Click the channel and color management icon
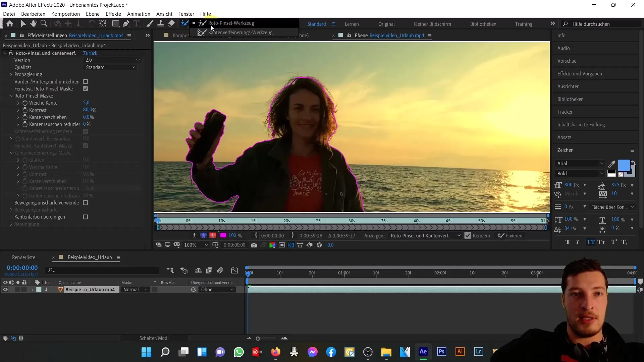 tap(272, 245)
